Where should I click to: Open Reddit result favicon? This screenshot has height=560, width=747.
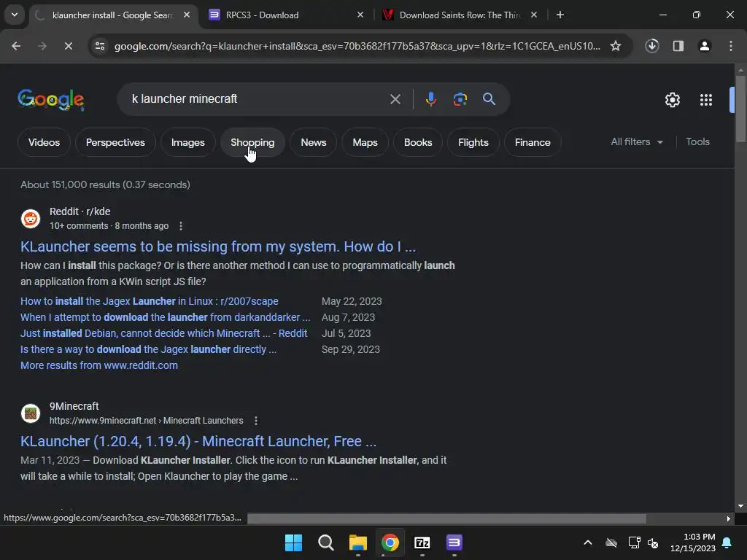tap(31, 219)
